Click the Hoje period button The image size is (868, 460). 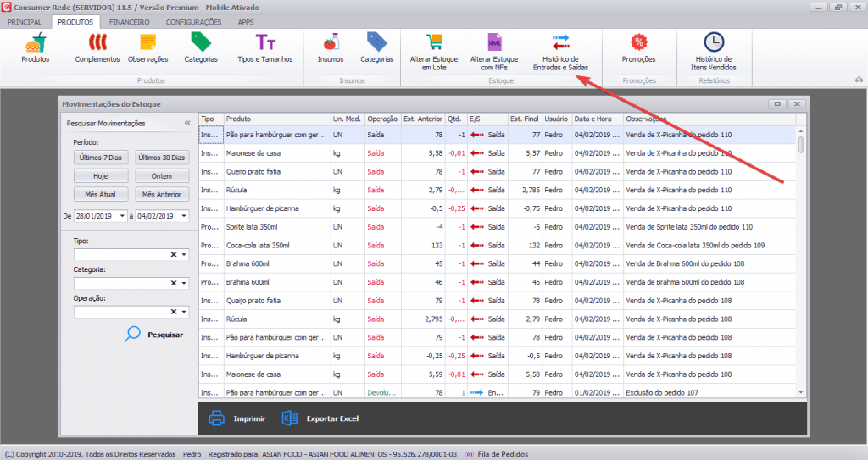click(x=101, y=176)
